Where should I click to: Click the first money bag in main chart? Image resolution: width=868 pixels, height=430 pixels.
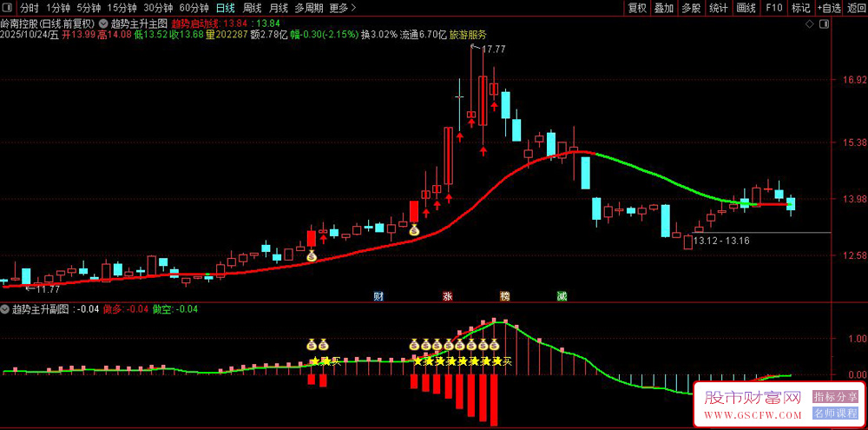coord(311,255)
